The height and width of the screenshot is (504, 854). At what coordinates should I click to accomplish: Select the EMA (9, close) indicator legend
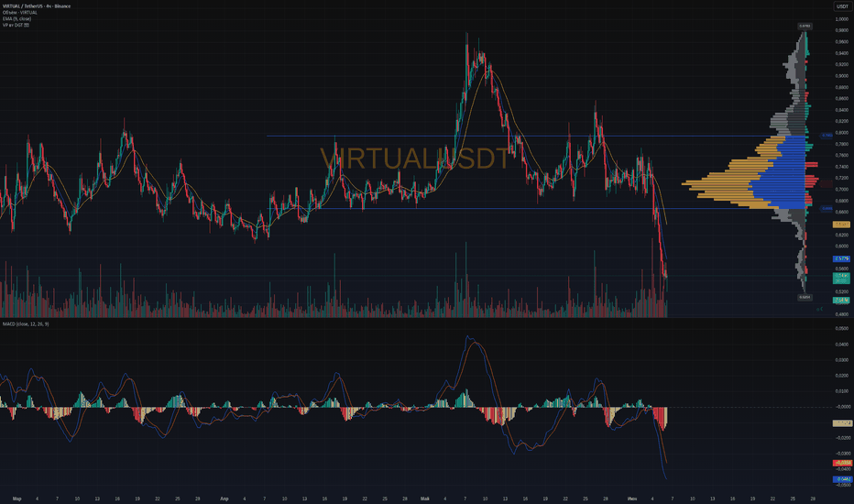point(16,18)
